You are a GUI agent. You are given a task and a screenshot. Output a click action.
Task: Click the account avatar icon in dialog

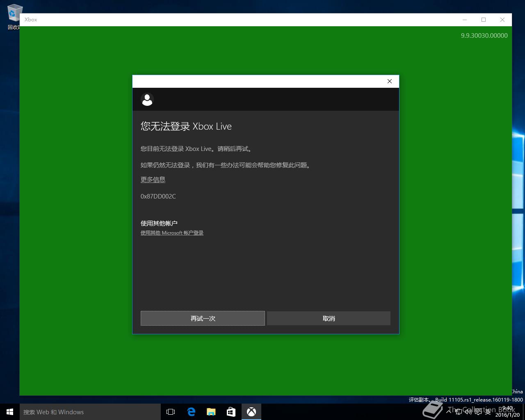(147, 99)
